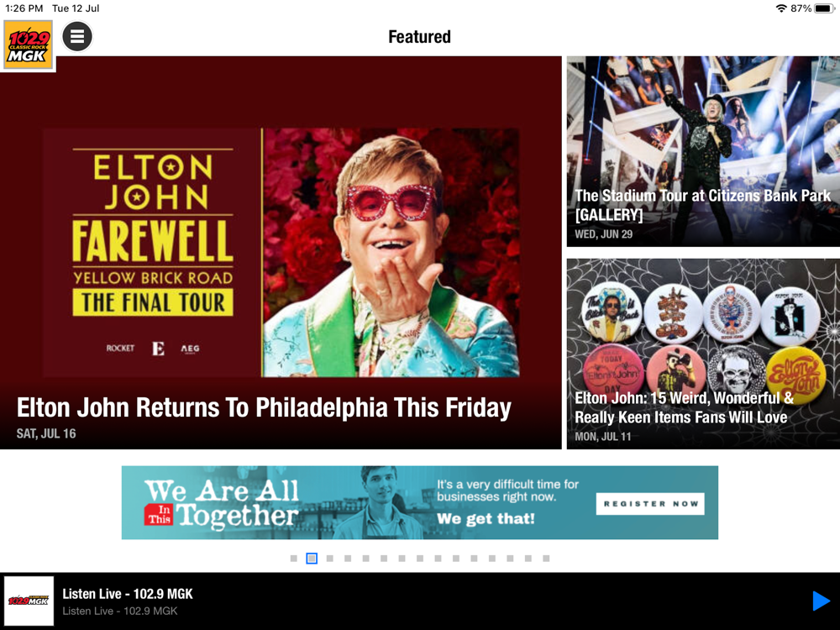Viewport: 840px width, 630px height.
Task: Tap the MGK thumbnail in player bar
Action: pyautogui.click(x=29, y=601)
